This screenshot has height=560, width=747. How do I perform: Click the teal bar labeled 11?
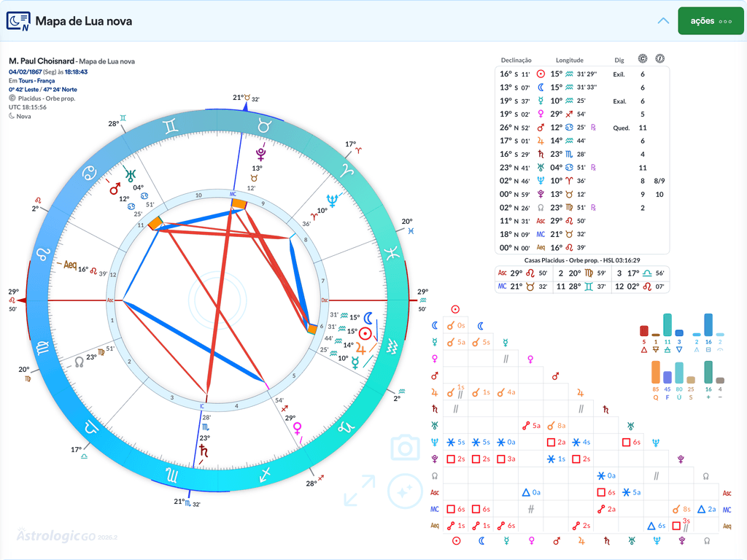[667, 325]
